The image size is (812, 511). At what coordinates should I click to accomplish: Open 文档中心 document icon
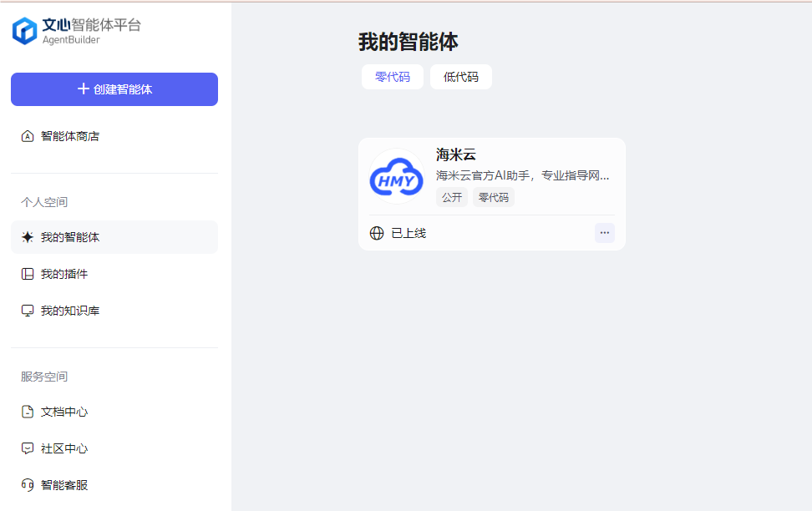pyautogui.click(x=28, y=412)
